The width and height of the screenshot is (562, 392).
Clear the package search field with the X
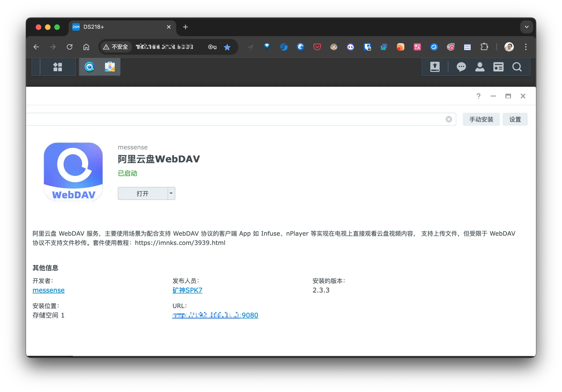449,119
